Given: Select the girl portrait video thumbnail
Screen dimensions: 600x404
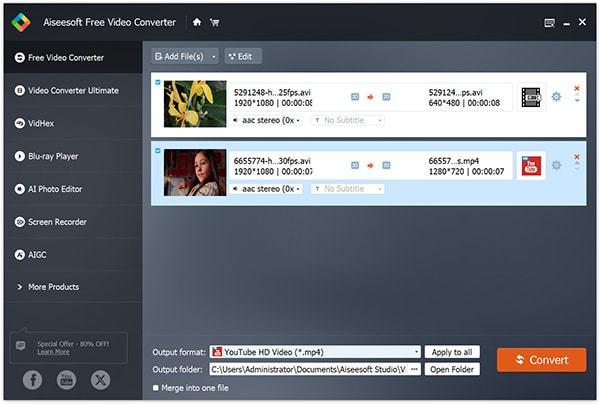Looking at the screenshot, I should [195, 172].
